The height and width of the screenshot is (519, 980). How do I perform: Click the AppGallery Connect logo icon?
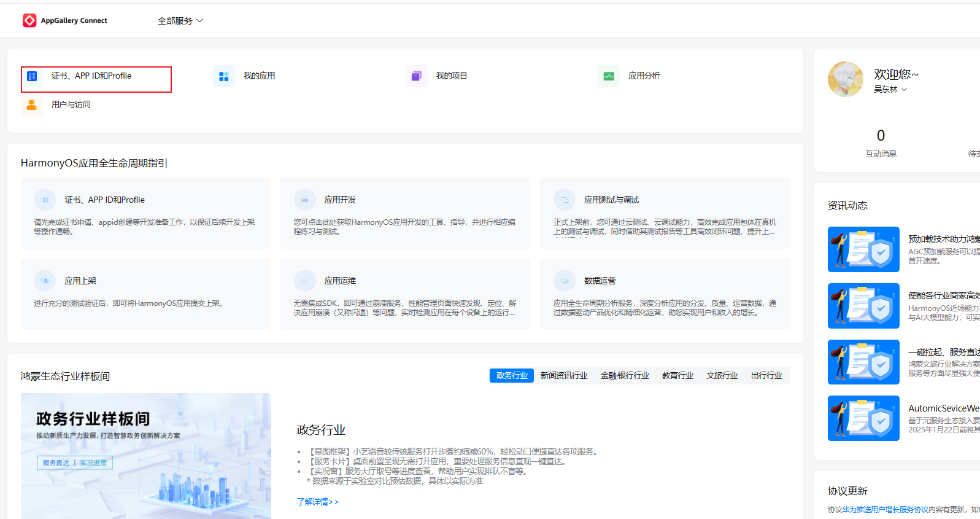29,20
